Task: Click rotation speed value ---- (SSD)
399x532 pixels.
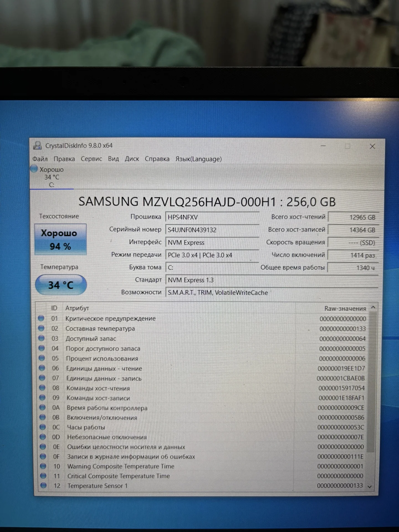Action: [x=353, y=243]
